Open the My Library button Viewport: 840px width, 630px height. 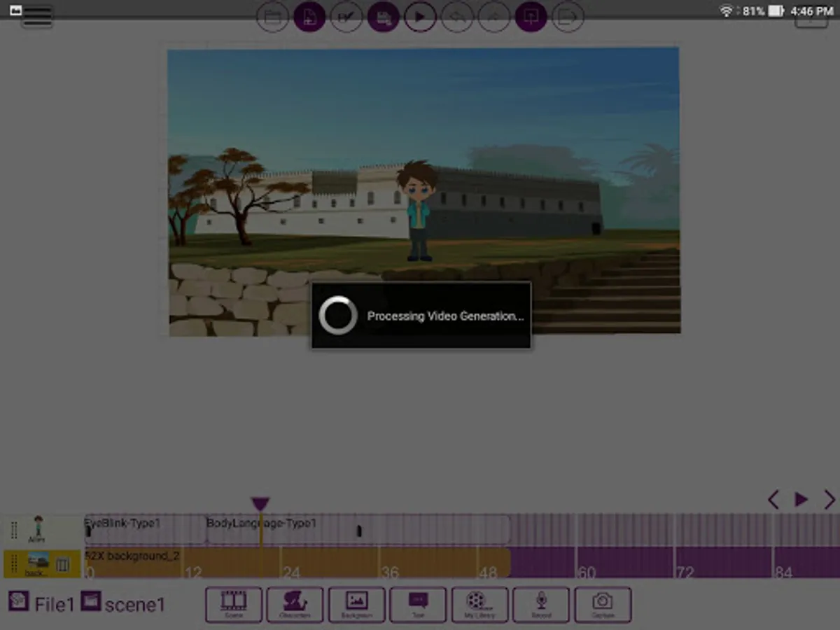[479, 605]
